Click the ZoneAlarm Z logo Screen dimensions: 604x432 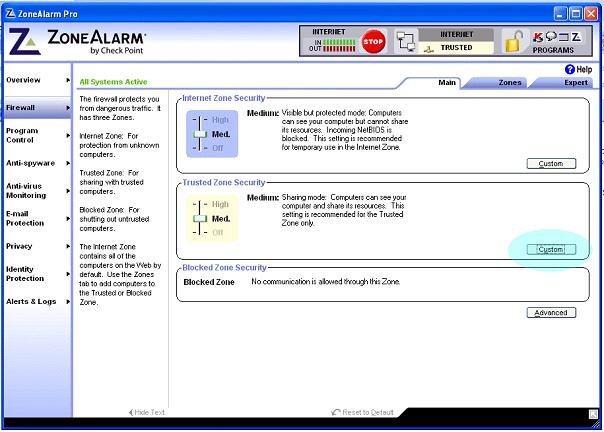coord(24,41)
